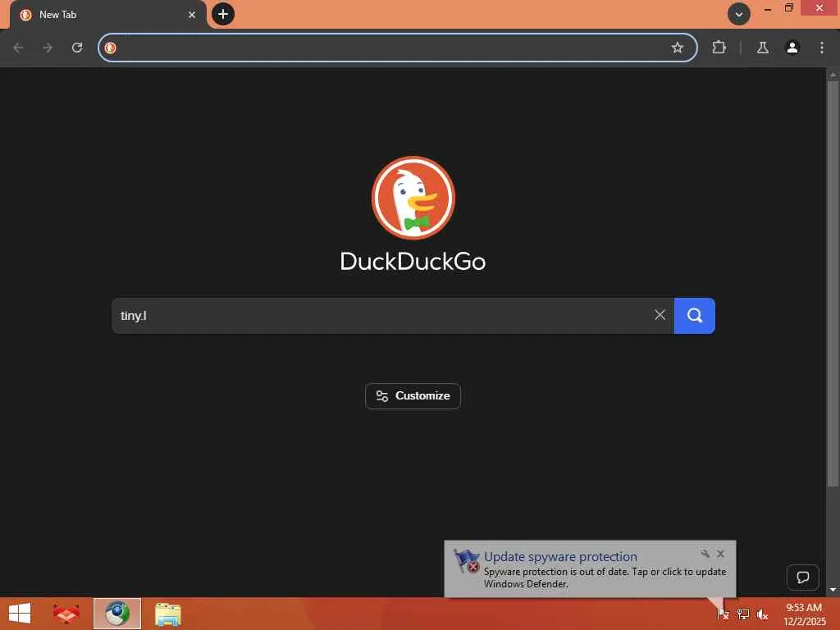Image resolution: width=840 pixels, height=630 pixels.
Task: Open the feedback chat bubble icon
Action: pyautogui.click(x=802, y=577)
